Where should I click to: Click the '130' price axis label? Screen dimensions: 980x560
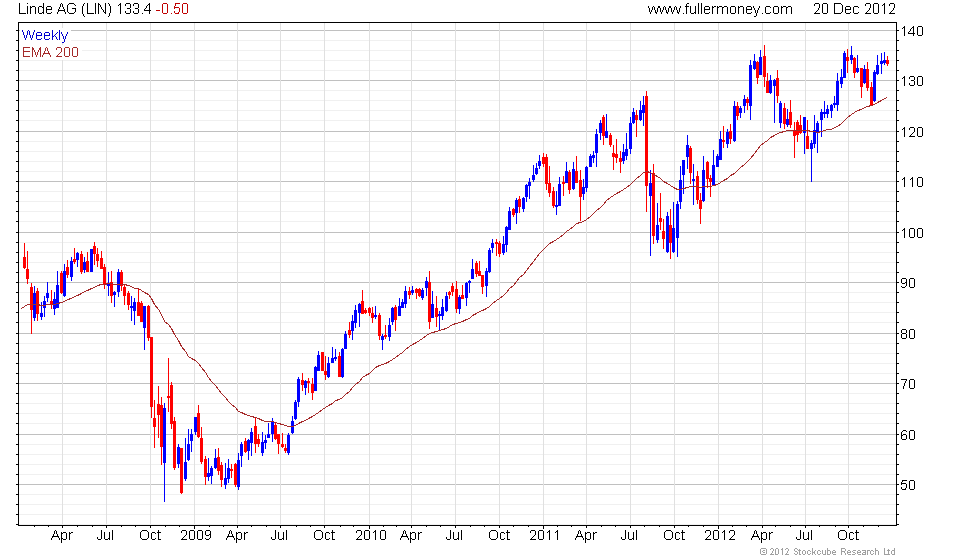point(912,81)
